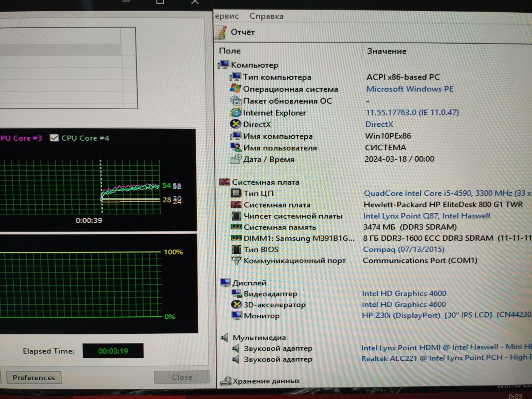Open the HP Z30i (DisplayPort) monitor link
The image size is (532, 399).
[446, 315]
